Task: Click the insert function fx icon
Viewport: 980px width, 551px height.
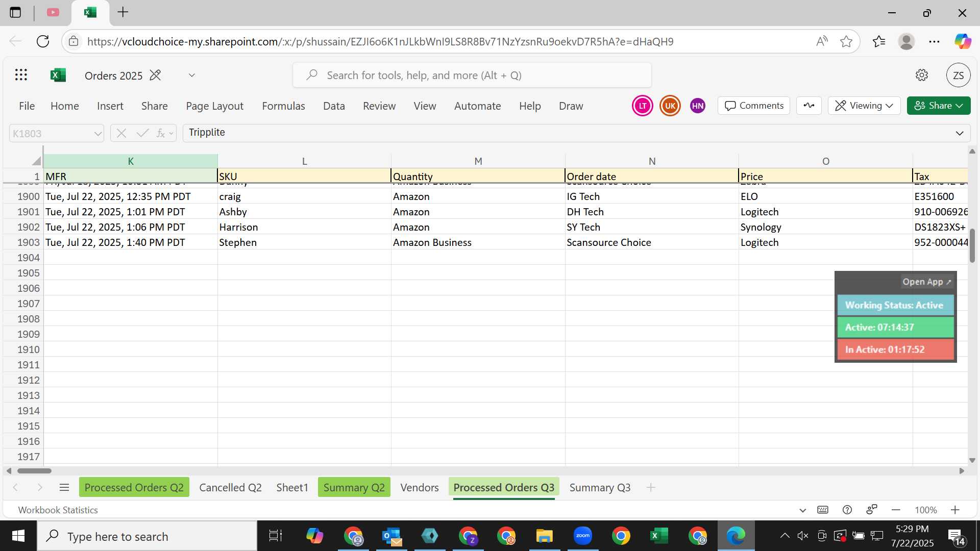Action: point(161,134)
